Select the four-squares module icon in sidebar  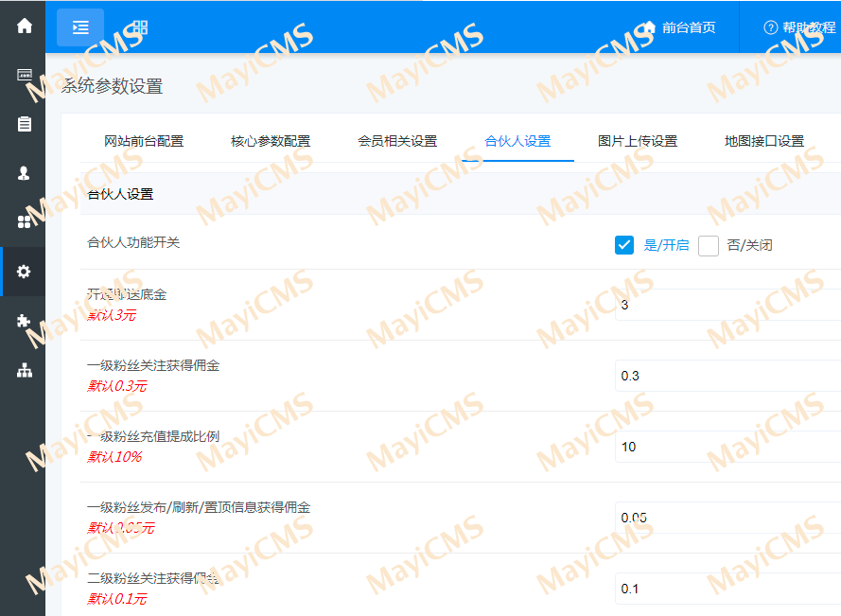[x=24, y=221]
